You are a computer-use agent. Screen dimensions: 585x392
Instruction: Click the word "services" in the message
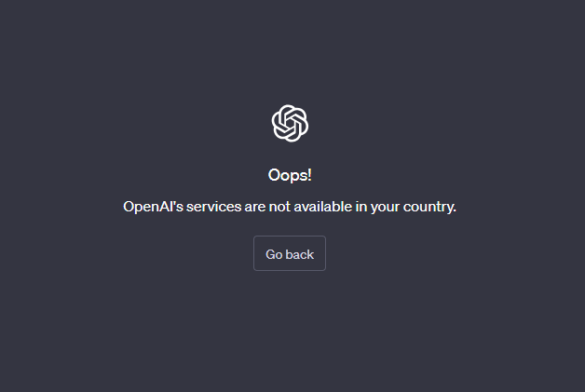coord(213,207)
